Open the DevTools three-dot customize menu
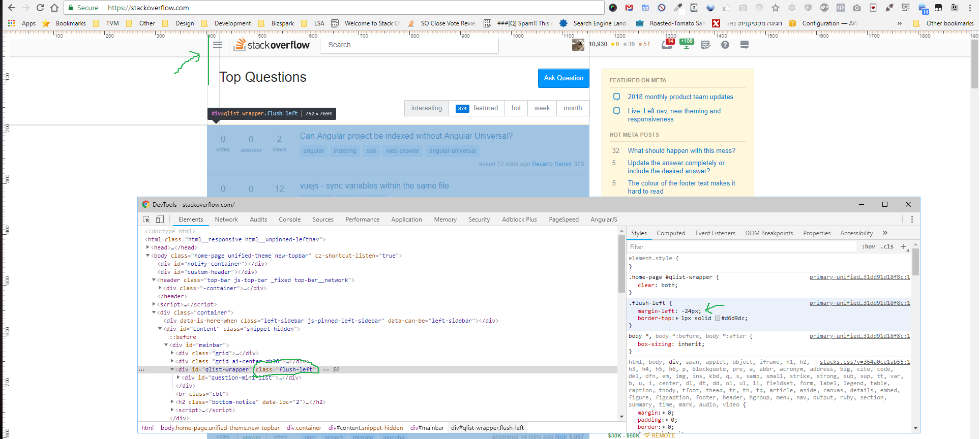The width and height of the screenshot is (980, 439). point(912,219)
